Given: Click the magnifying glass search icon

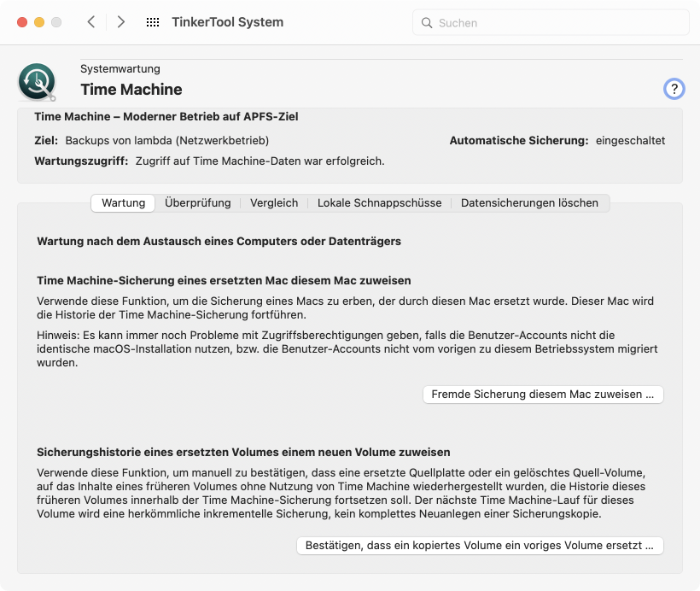Looking at the screenshot, I should (427, 23).
